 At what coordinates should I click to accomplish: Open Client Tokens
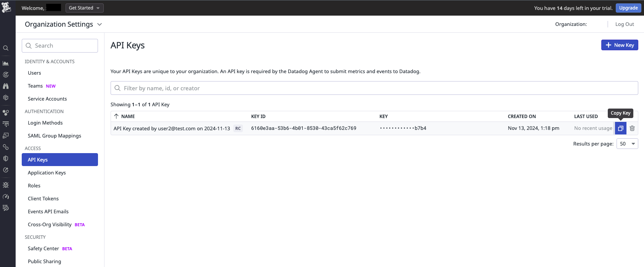tap(43, 199)
